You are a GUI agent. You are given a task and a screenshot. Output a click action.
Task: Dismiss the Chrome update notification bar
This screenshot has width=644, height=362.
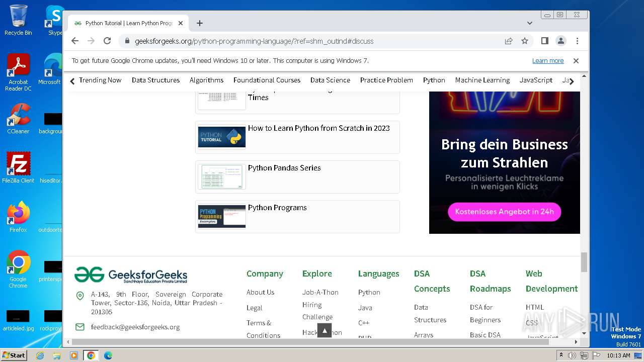tap(576, 61)
